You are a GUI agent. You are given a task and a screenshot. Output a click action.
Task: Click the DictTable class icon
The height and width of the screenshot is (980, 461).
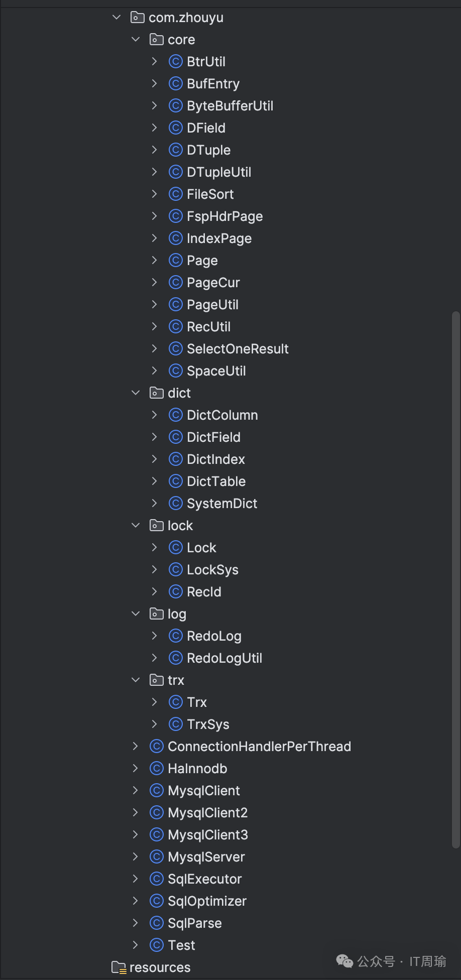(x=175, y=481)
